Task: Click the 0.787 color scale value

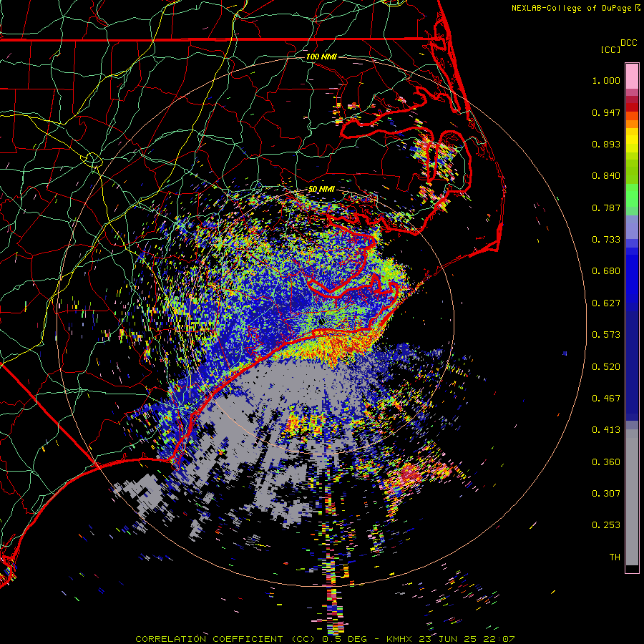Action: point(606,208)
